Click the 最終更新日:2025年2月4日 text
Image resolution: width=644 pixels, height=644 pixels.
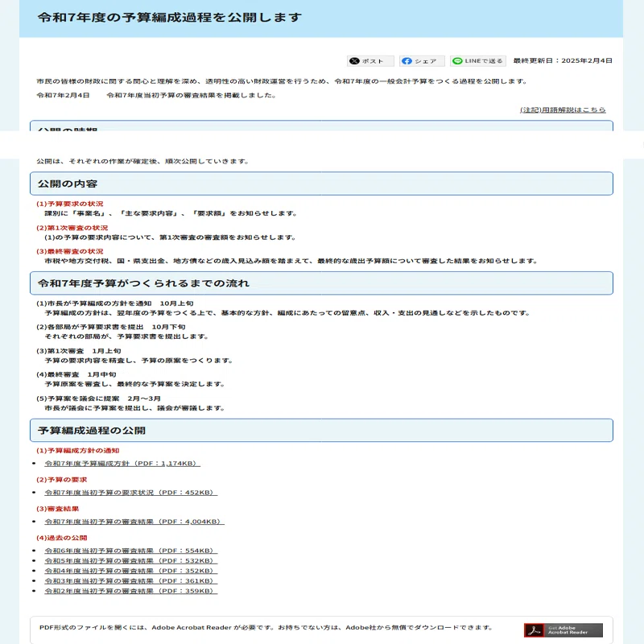tap(563, 61)
